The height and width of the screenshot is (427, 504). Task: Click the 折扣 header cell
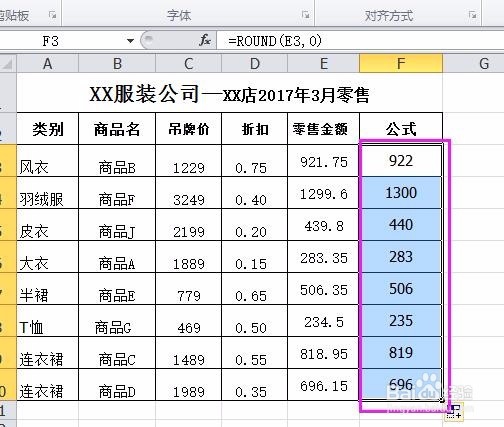coord(255,129)
